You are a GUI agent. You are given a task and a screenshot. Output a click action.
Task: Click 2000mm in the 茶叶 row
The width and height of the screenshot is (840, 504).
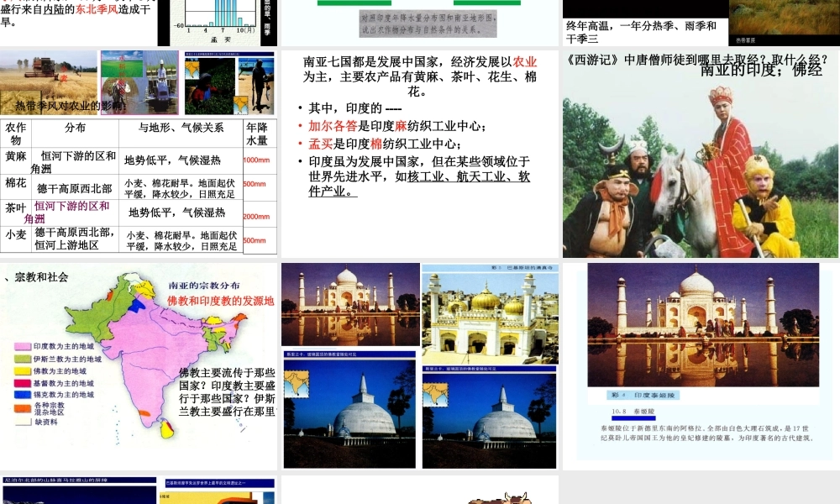coord(256,217)
